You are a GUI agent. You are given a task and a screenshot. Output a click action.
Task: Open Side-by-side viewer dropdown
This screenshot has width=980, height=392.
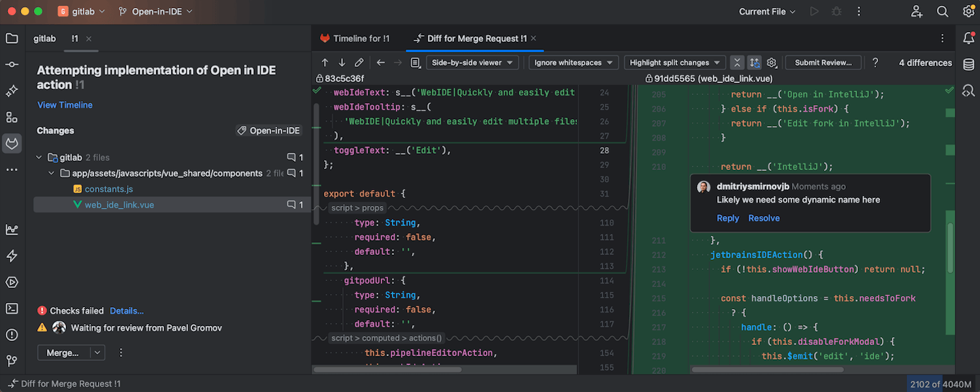tap(472, 63)
